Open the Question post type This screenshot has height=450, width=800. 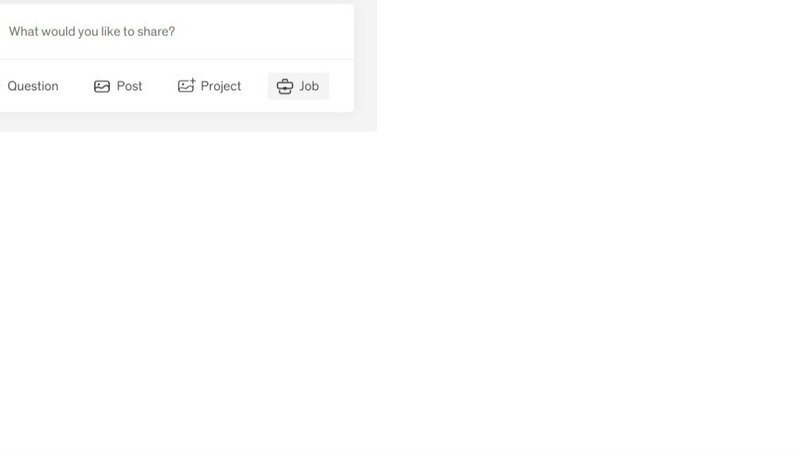[33, 86]
